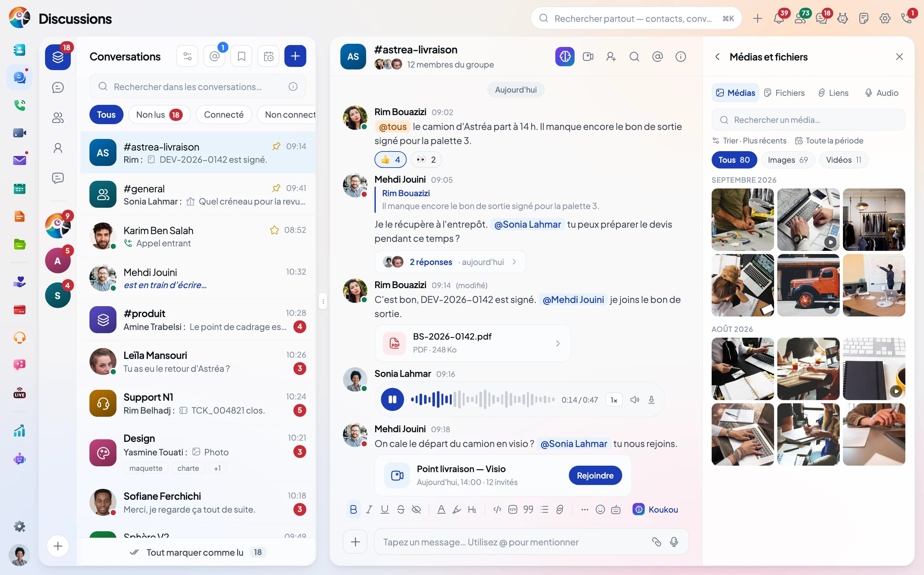Image resolution: width=924 pixels, height=575 pixels.
Task: Filter media by Vidéos
Action: click(x=843, y=160)
